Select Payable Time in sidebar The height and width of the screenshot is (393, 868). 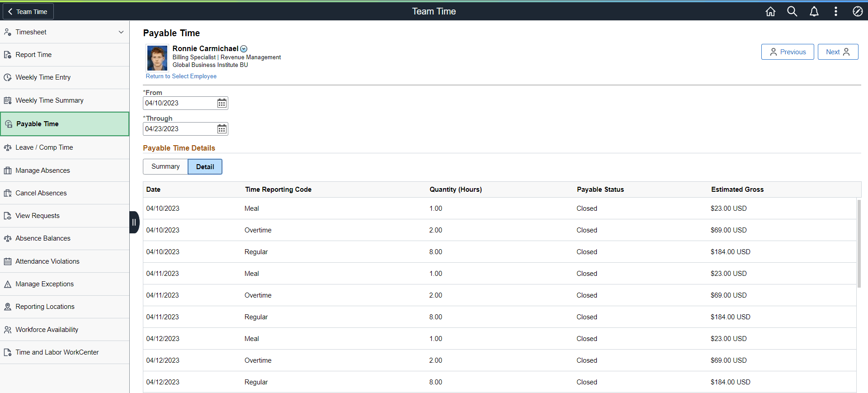point(65,124)
